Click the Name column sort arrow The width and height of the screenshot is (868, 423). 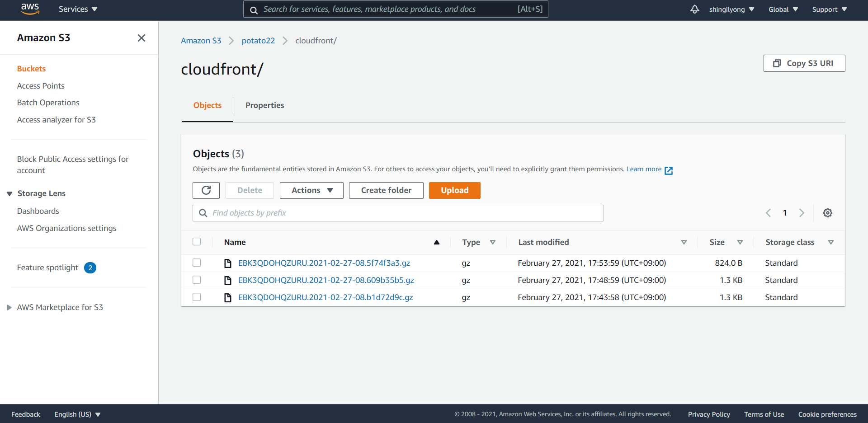coord(437,242)
